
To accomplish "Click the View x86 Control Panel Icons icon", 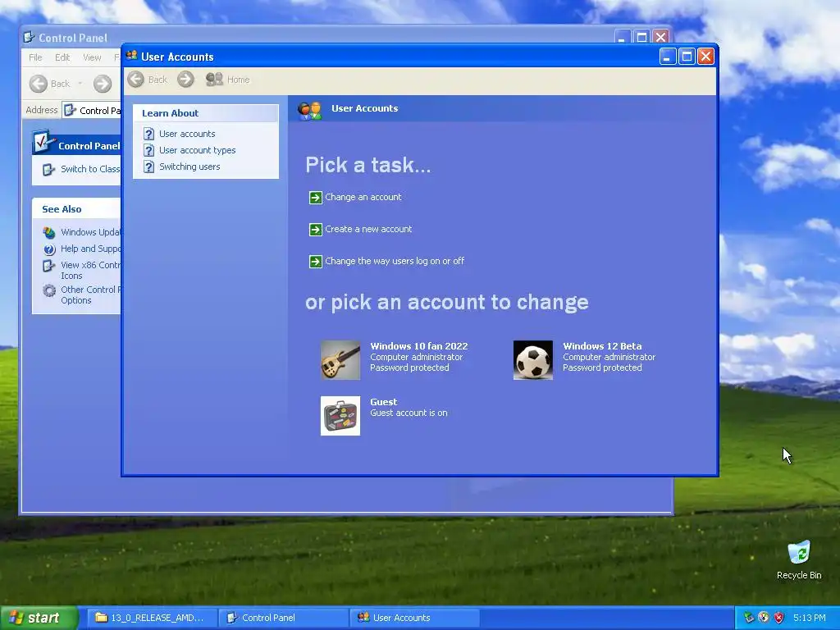I will pos(49,266).
